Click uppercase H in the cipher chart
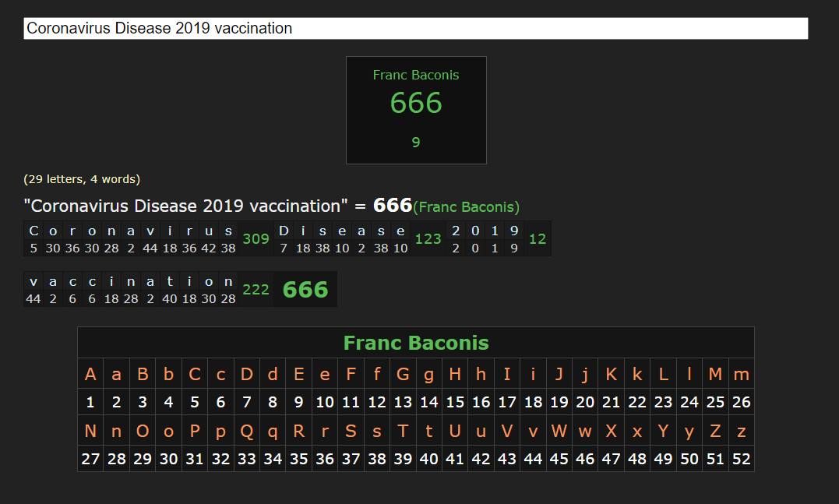The image size is (839, 504). pyautogui.click(x=455, y=374)
